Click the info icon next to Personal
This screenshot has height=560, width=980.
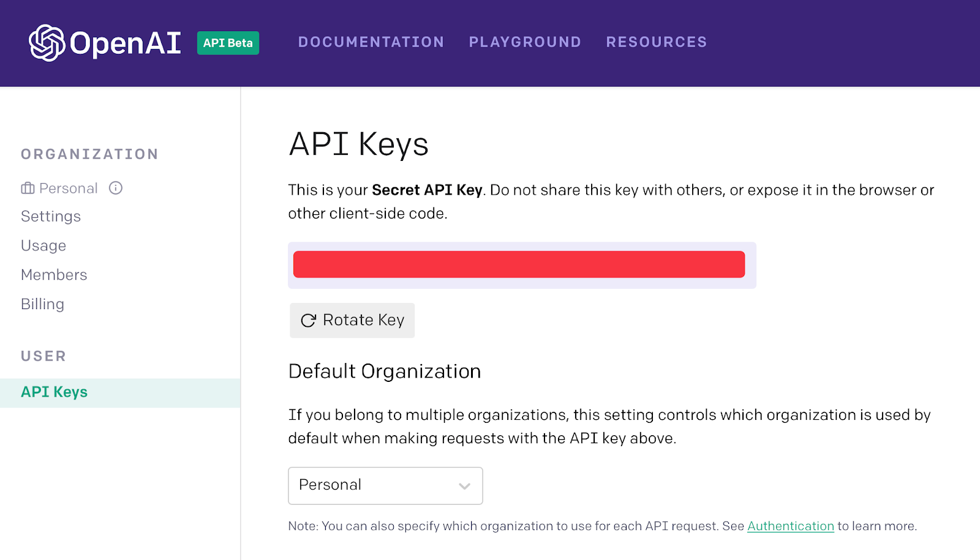116,188
